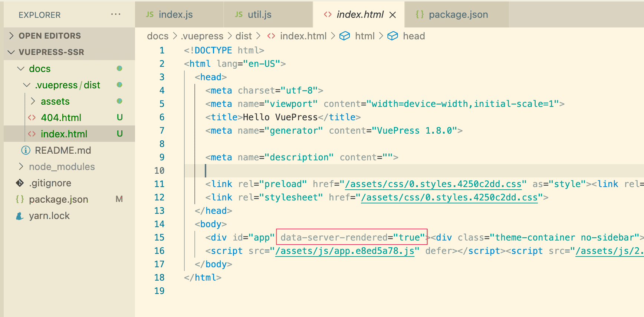Image resolution: width=644 pixels, height=317 pixels.
Task: Open yarn.lock file
Action: pyautogui.click(x=49, y=216)
